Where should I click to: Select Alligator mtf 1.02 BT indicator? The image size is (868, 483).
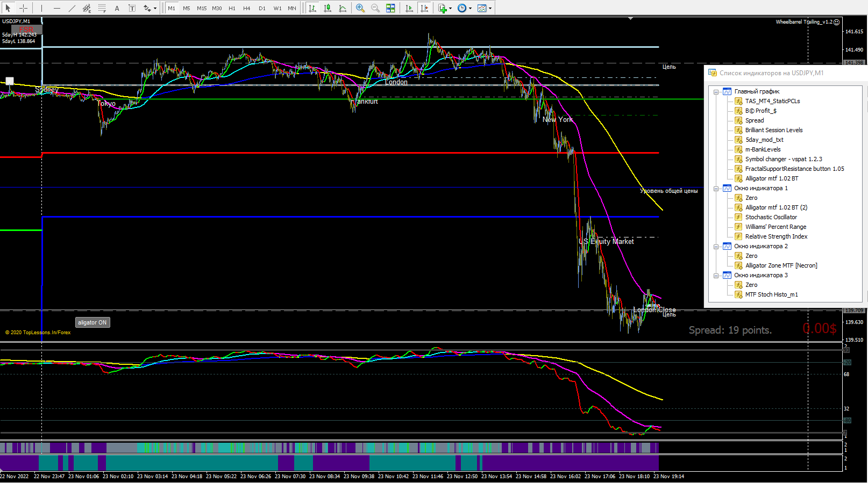tap(772, 178)
